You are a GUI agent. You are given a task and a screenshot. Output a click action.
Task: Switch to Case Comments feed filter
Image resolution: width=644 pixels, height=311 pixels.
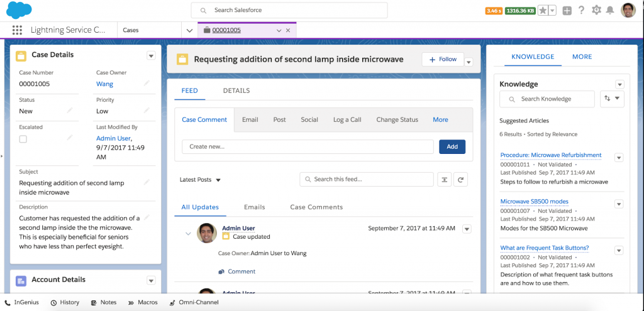pos(316,207)
